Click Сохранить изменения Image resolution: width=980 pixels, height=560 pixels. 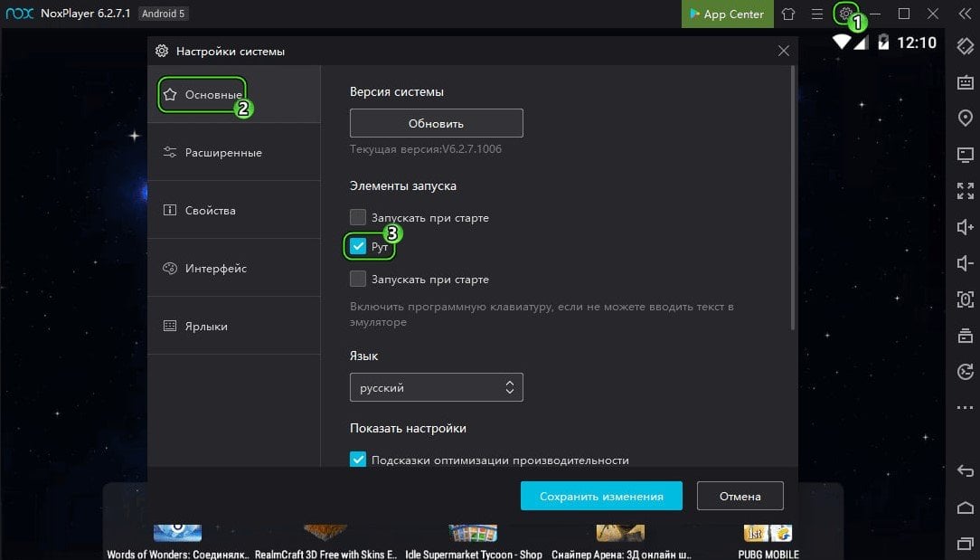coord(601,496)
